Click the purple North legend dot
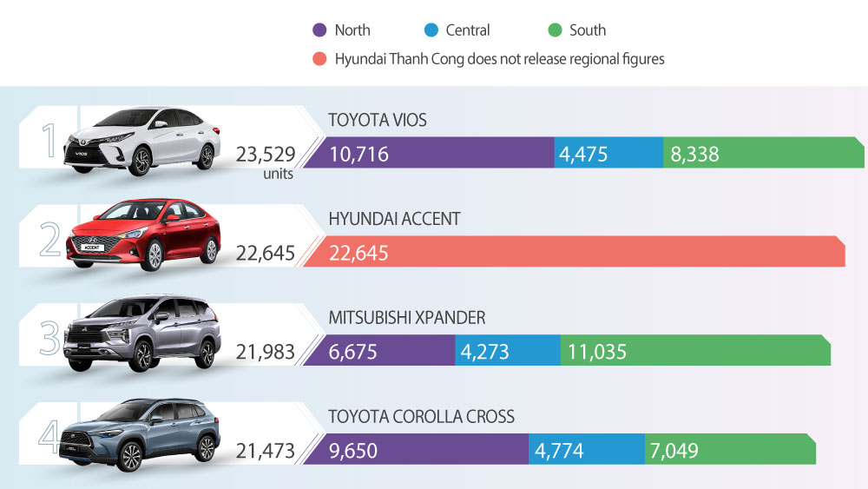 click(319, 30)
